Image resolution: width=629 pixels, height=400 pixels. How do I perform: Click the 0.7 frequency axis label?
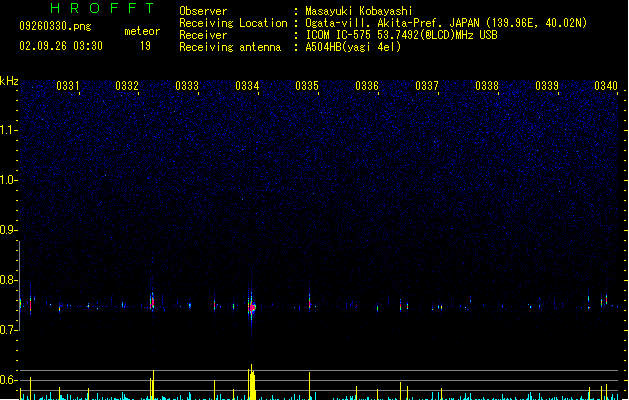coord(8,330)
